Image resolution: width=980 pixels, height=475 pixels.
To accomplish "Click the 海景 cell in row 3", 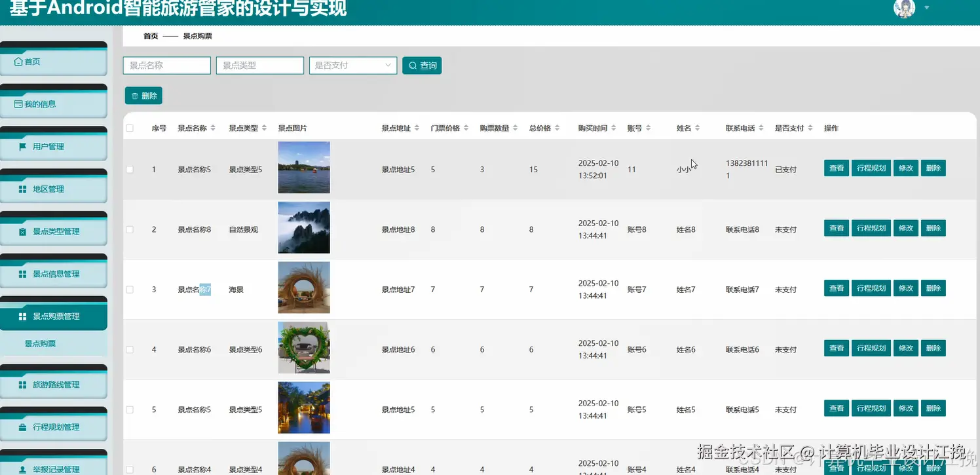I will 236,290.
